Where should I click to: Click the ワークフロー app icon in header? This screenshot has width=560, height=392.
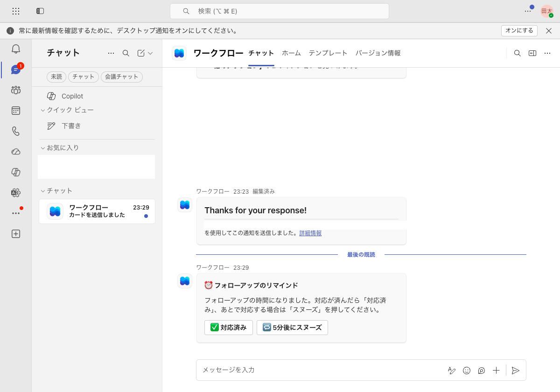[x=179, y=53]
